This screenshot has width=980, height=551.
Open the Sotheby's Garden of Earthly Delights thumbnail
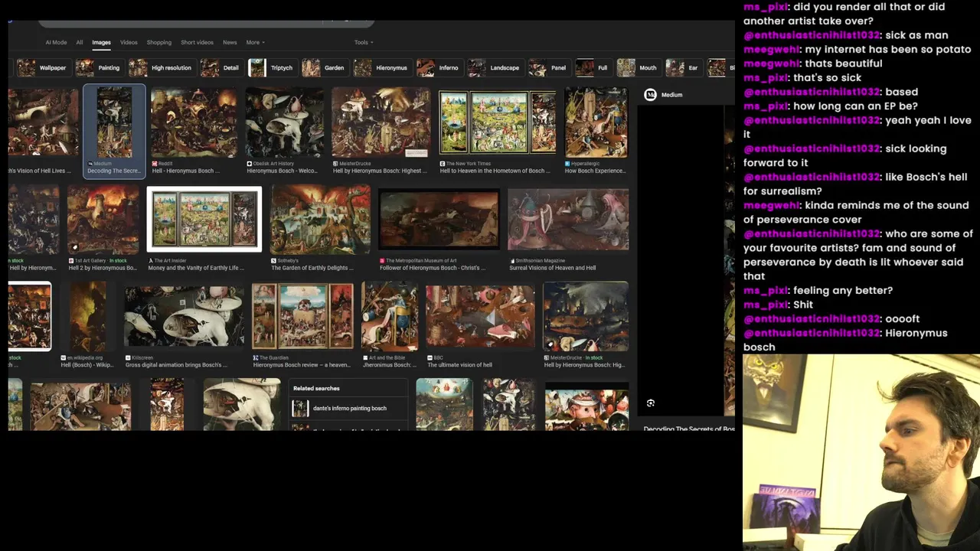point(320,220)
